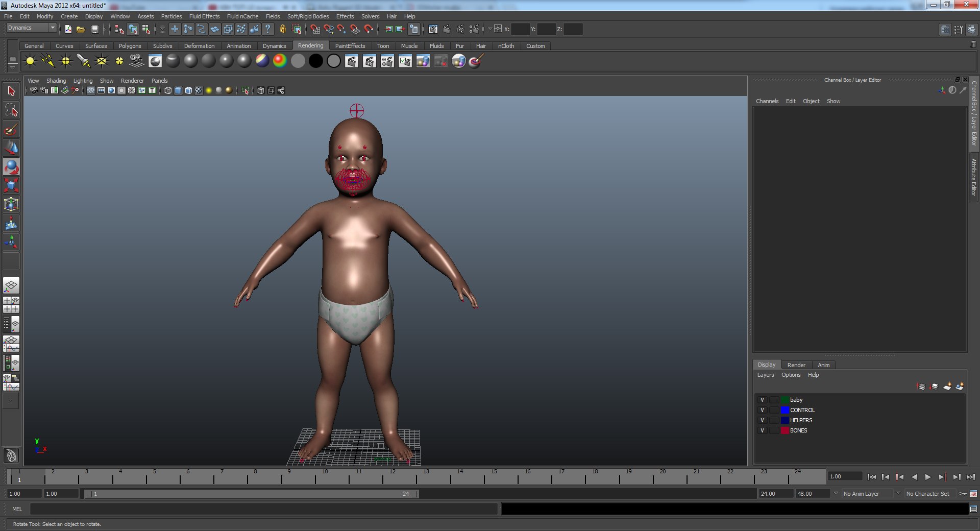This screenshot has height=531, width=980.
Task: Enable Snap to points magnet icon
Action: tap(341, 29)
